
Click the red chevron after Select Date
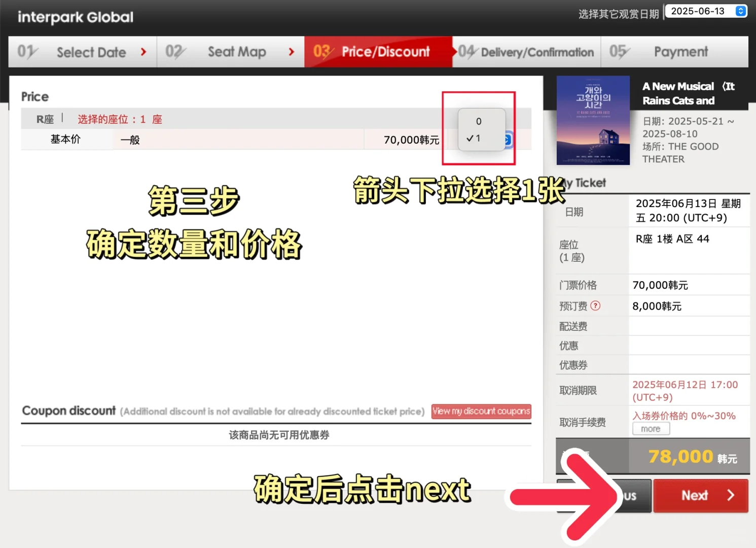click(143, 51)
